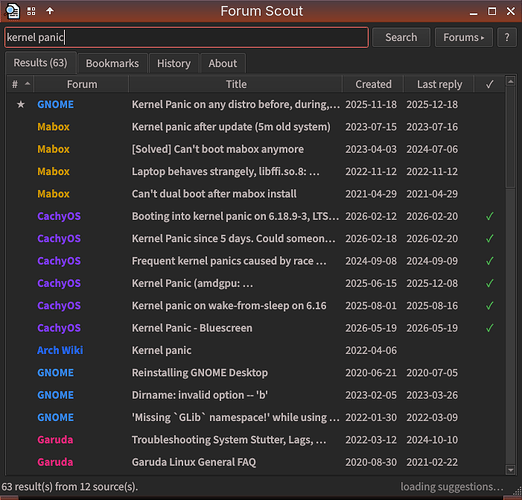The height and width of the screenshot is (500, 522).
Task: Click the question mark help button
Action: (x=507, y=37)
